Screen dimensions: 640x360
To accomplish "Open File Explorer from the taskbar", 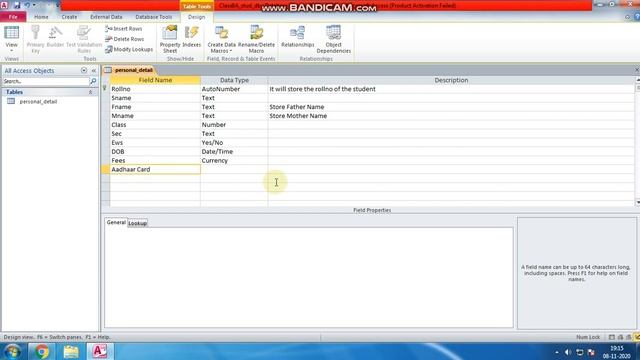I will (71, 351).
